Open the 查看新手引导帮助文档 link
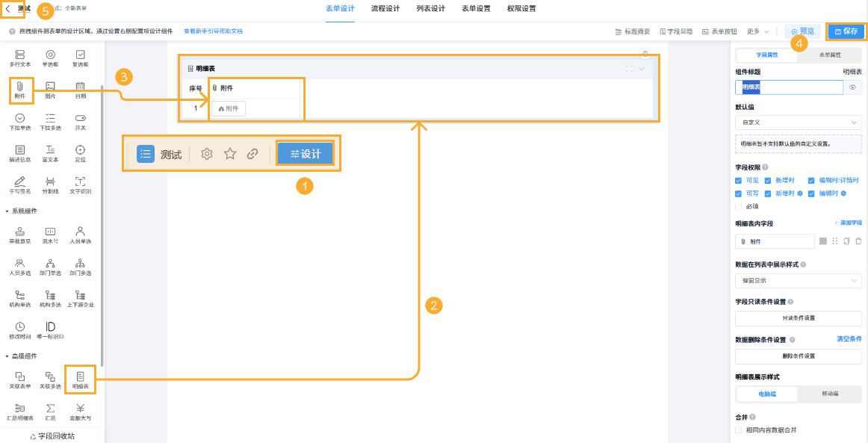This screenshot has height=443, width=868. pos(214,31)
